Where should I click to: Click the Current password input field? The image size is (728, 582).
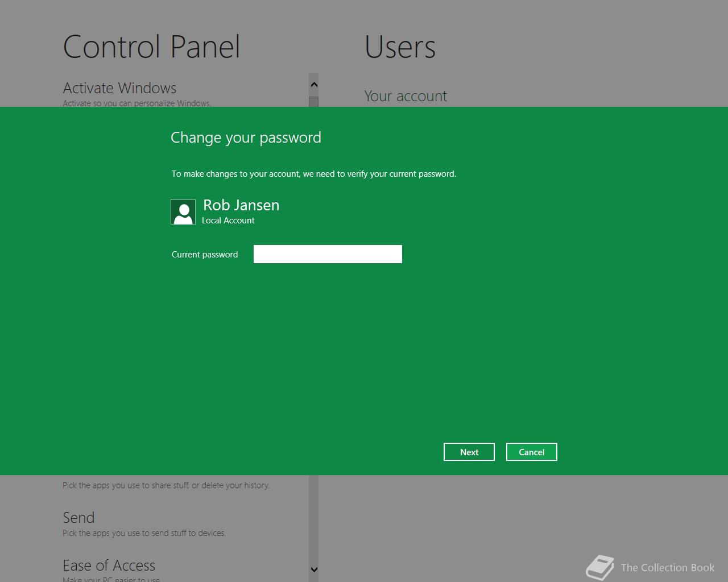pos(328,254)
